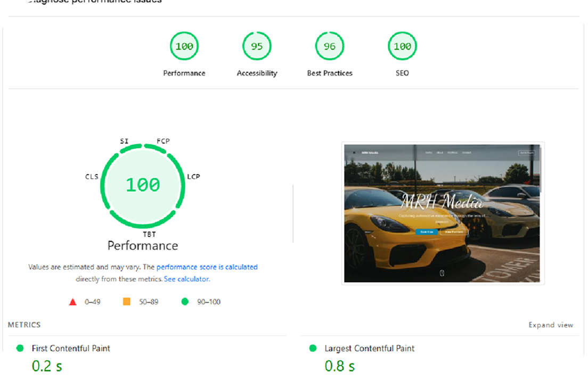Expand the Largest Contentful Paint metric
Viewport: 588px width, 379px height.
pos(370,348)
